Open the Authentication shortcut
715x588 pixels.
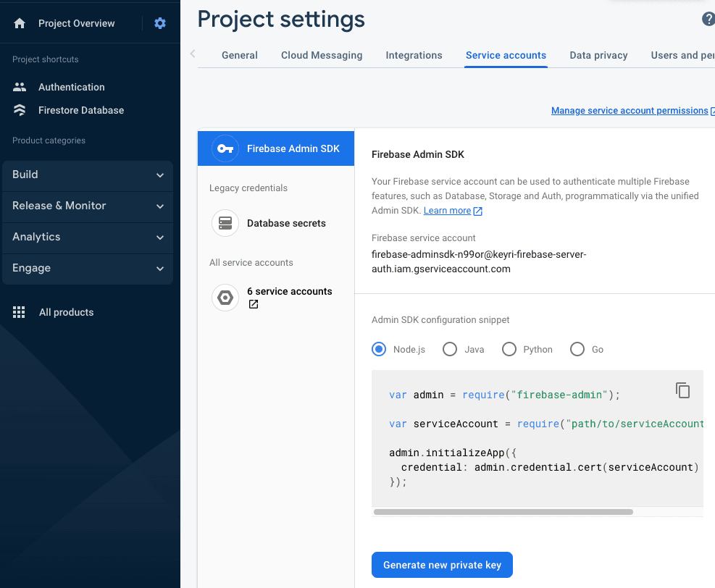72,87
